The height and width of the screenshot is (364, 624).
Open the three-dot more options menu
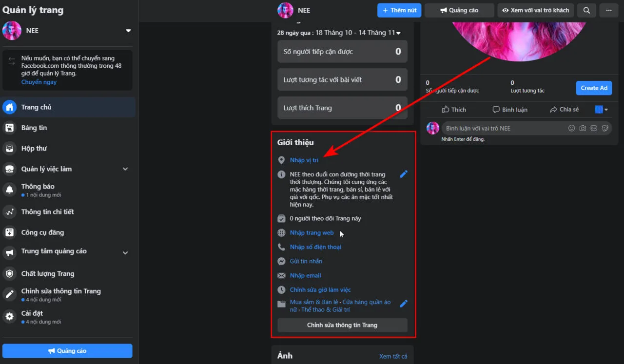(608, 10)
